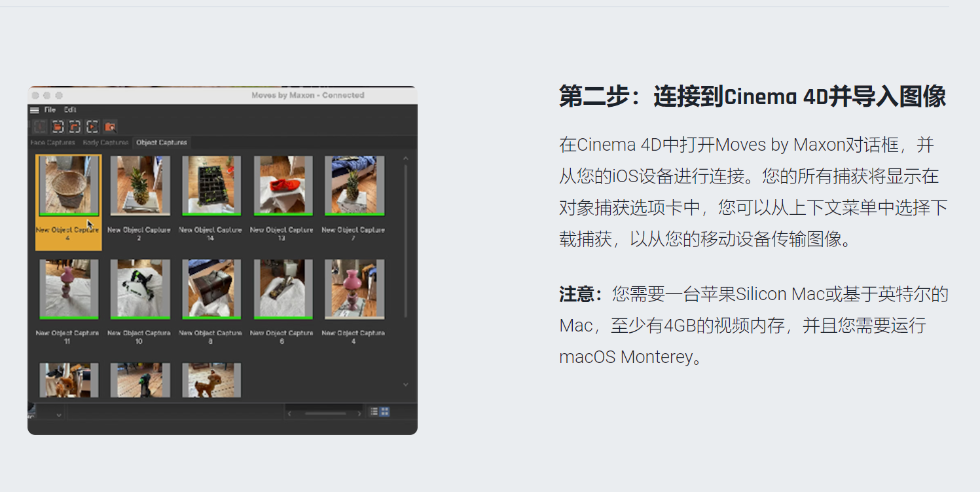Open the File menu

coord(50,110)
